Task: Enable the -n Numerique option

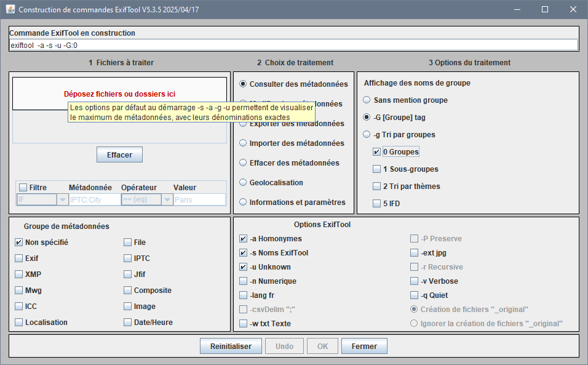Action: (x=244, y=281)
